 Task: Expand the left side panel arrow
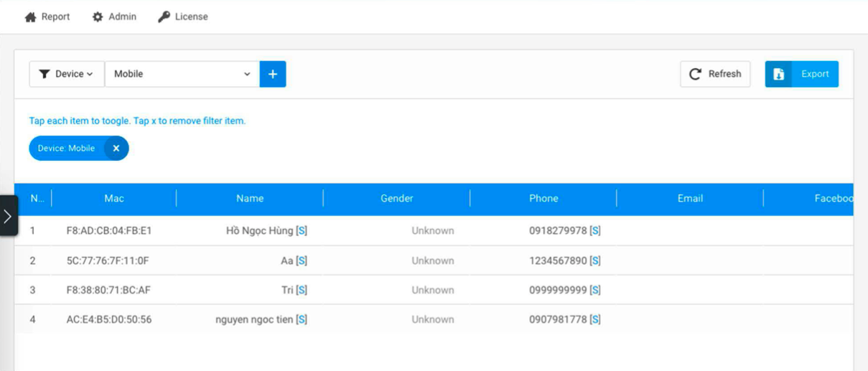pyautogui.click(x=8, y=216)
